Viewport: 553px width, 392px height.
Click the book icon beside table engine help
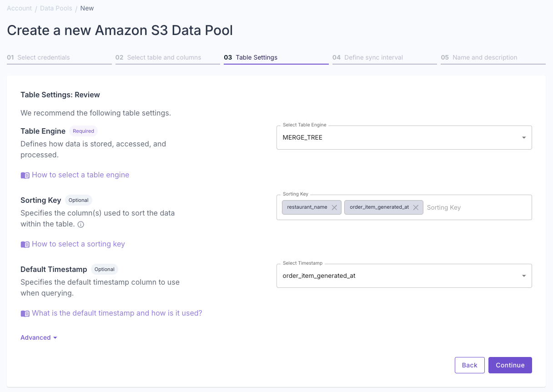point(25,175)
